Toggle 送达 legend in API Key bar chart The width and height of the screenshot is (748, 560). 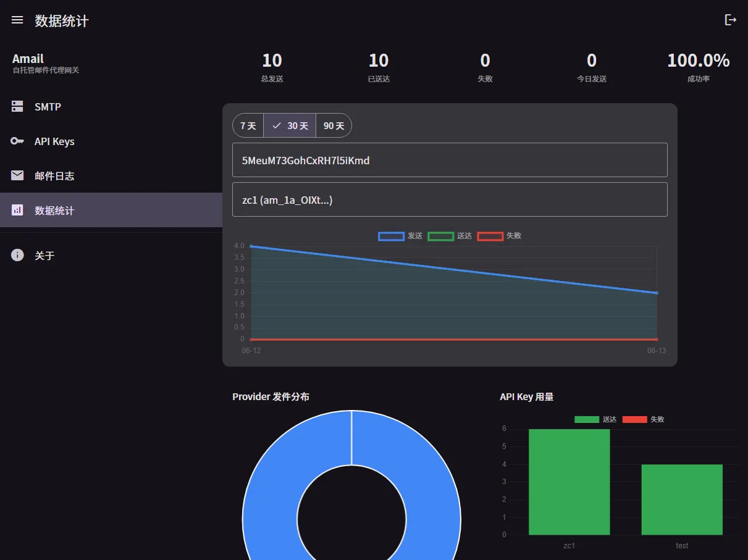coord(595,419)
